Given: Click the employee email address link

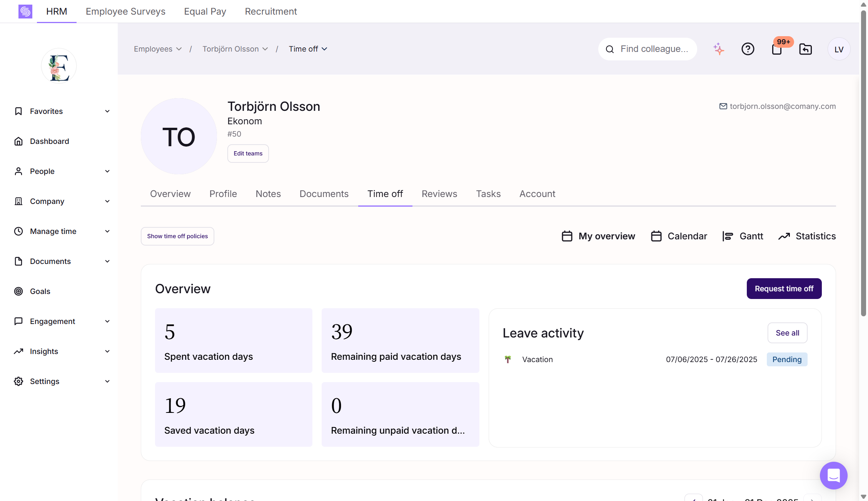Looking at the screenshot, I should point(783,106).
